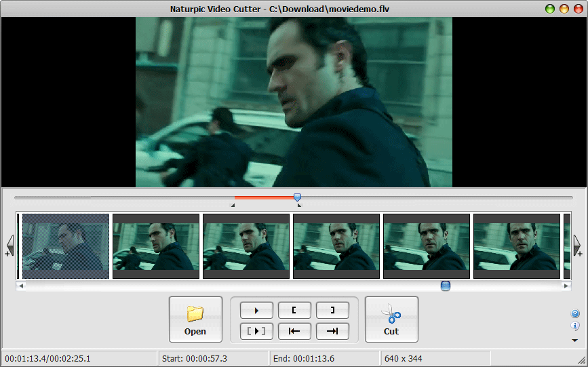
Task: Click the green window control button
Action: pos(550,9)
